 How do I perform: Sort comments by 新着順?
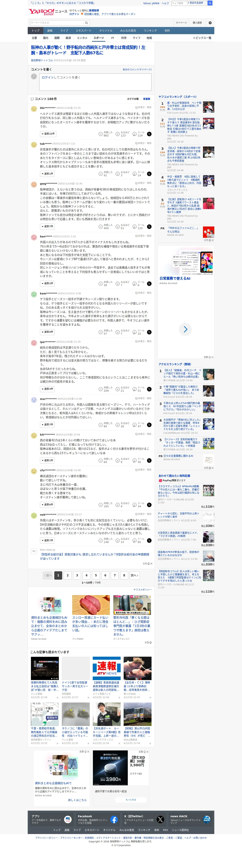[147, 99]
